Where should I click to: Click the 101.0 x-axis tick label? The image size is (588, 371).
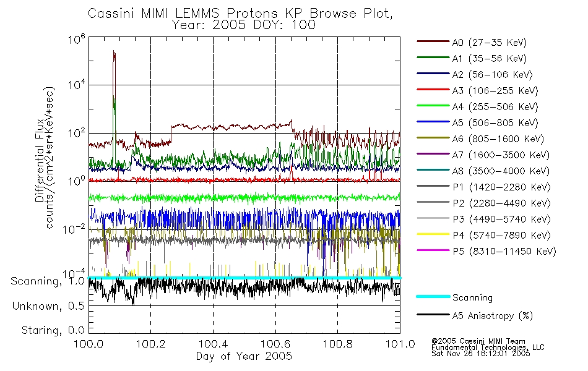pos(400,344)
